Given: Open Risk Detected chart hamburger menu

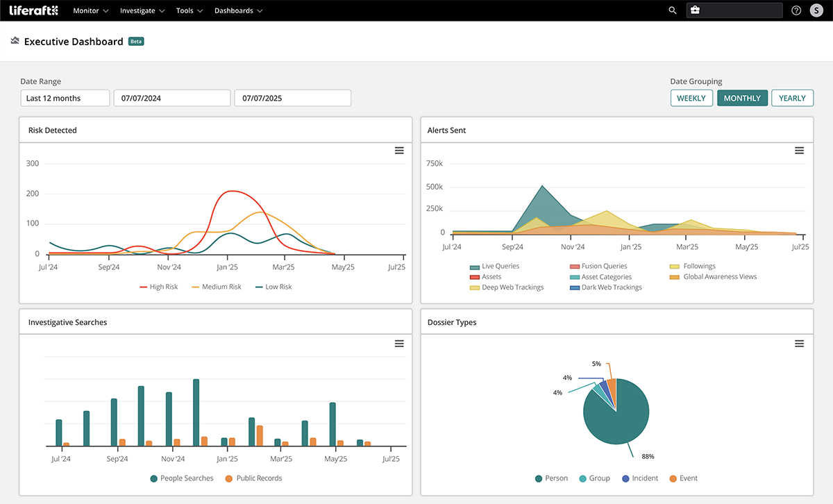Looking at the screenshot, I should [x=399, y=151].
